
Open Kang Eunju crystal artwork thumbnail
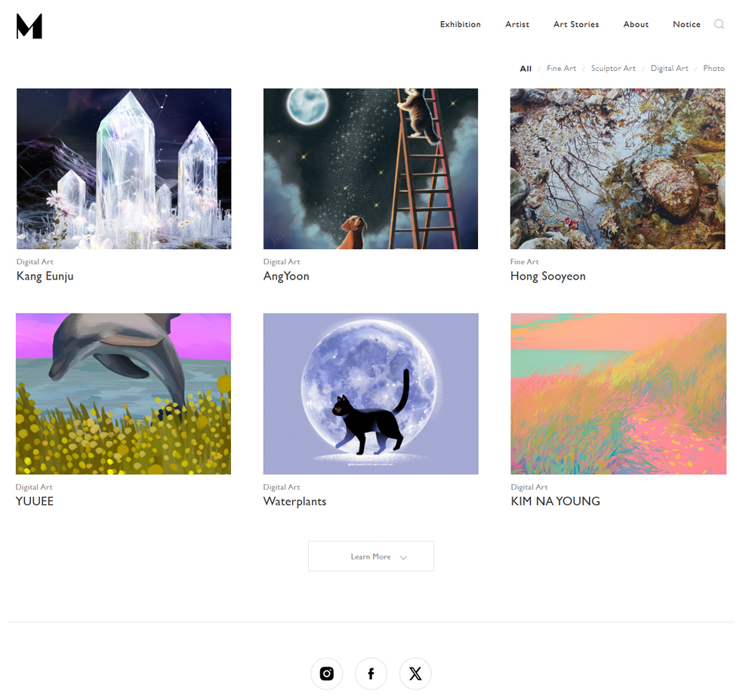coord(124,168)
